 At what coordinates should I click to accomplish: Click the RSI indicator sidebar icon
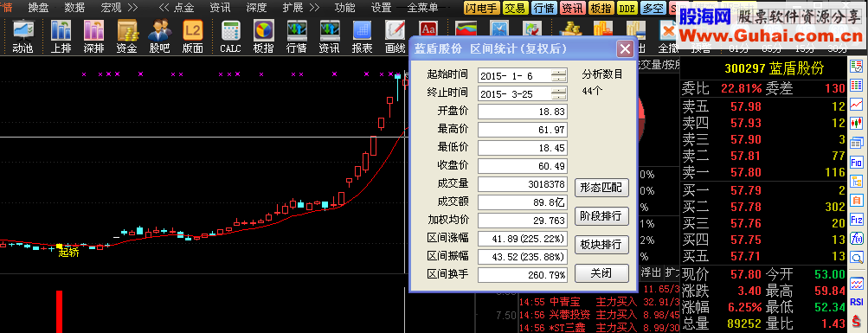pyautogui.click(x=857, y=302)
